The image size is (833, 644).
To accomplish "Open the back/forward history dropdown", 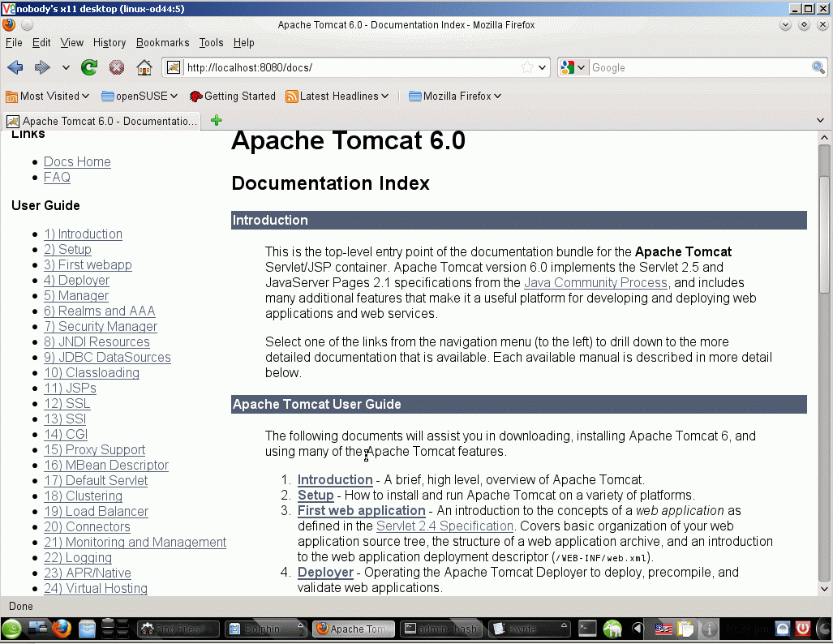I will pyautogui.click(x=66, y=67).
